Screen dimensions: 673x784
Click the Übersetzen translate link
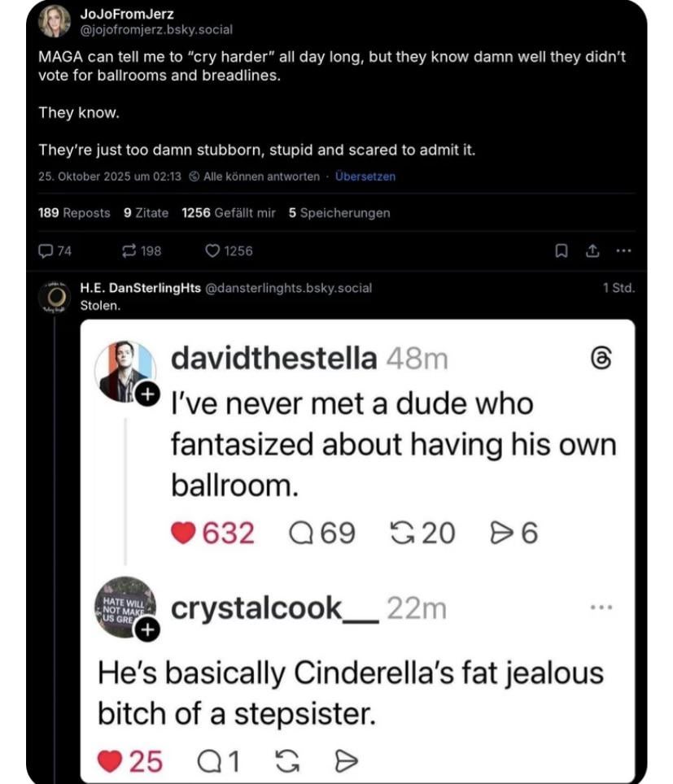pyautogui.click(x=365, y=176)
